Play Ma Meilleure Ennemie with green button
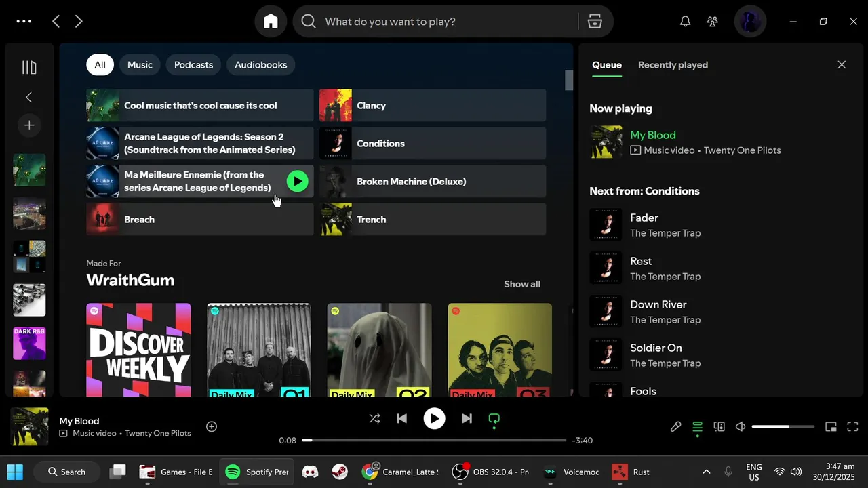Screen dimensions: 868x488 [297, 181]
